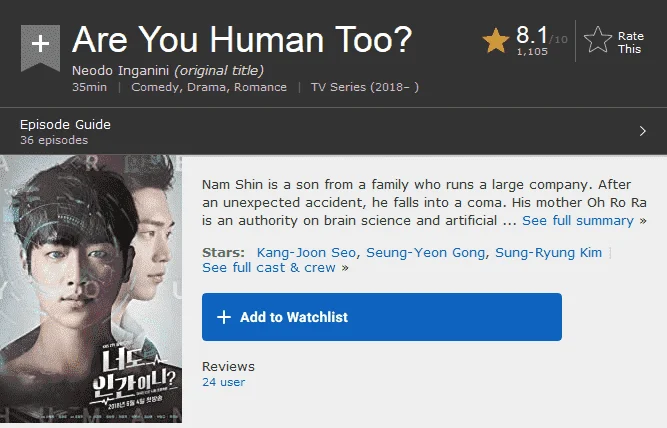Viewport: 667px width, 428px height.
Task: Open Sung-Ryung Kim's profile link
Action: point(548,252)
